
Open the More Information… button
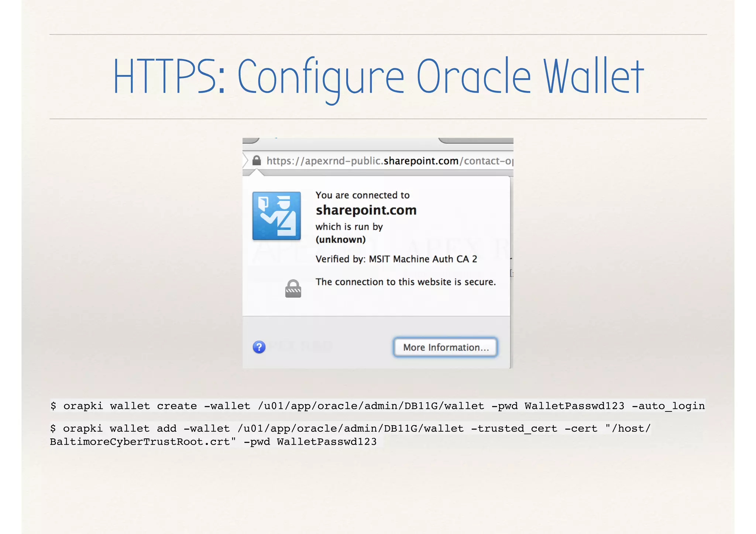coord(446,347)
